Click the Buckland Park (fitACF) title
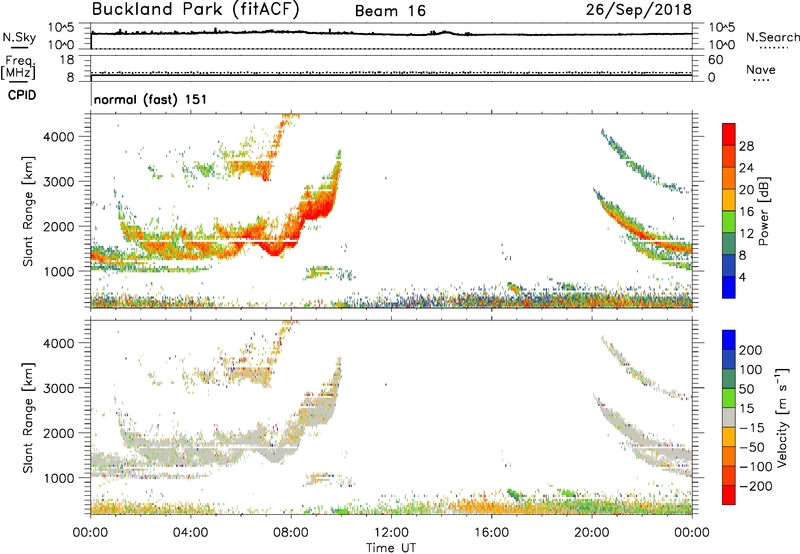800x554 pixels. click(195, 9)
